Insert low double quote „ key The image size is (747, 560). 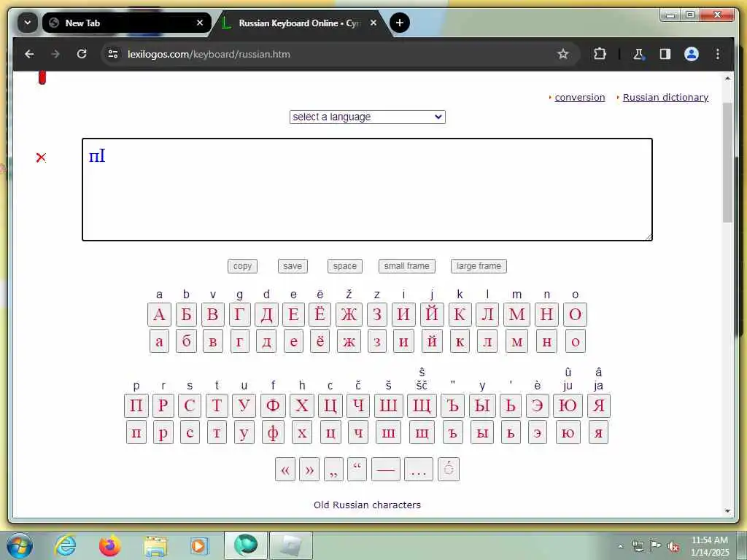tap(333, 470)
